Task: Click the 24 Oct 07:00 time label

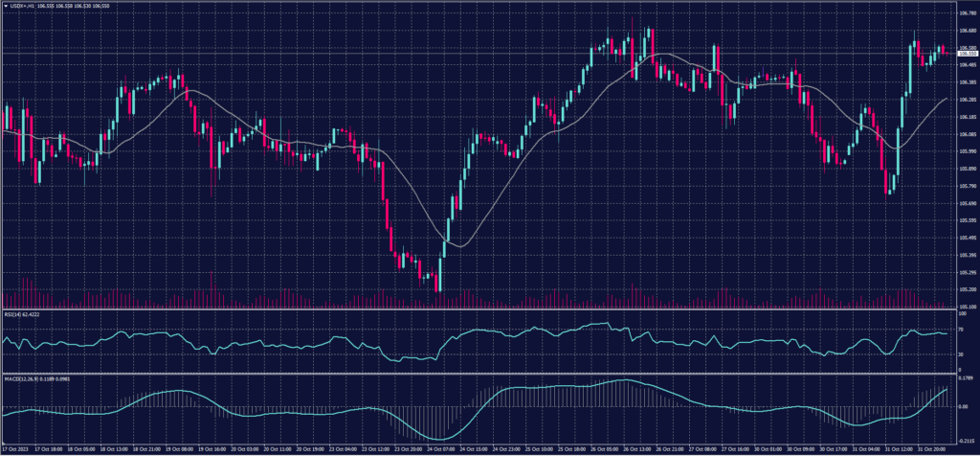Action: tap(442, 448)
